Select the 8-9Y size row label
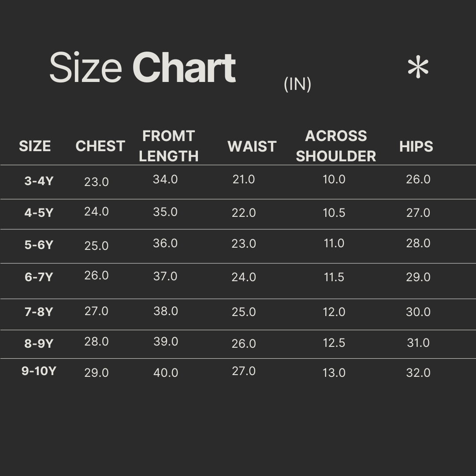This screenshot has height=476, width=476. point(39,344)
